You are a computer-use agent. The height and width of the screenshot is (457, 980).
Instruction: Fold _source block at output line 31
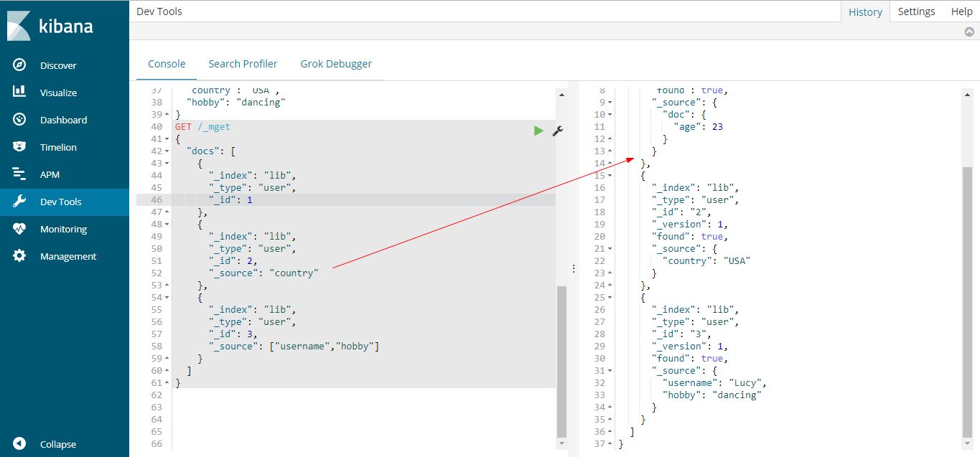(610, 371)
